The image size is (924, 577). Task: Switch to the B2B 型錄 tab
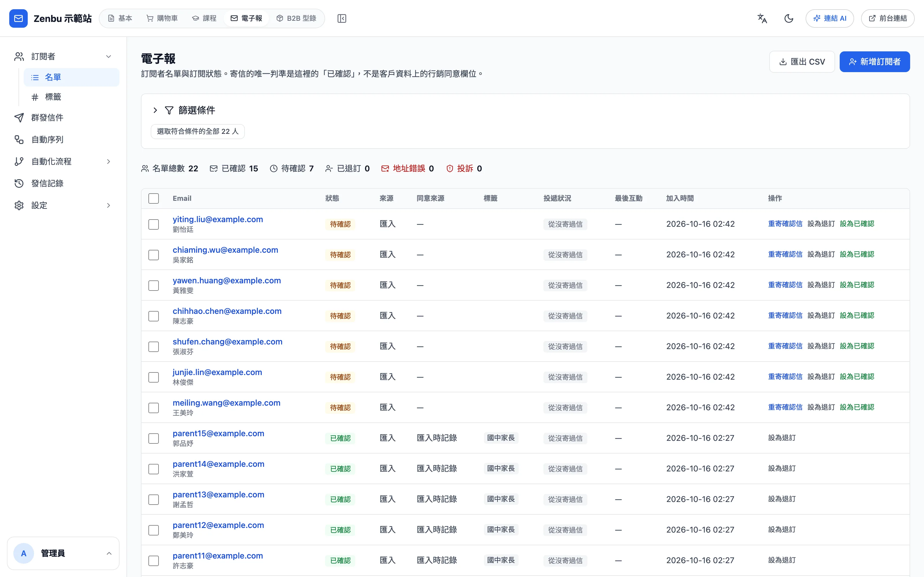click(296, 18)
